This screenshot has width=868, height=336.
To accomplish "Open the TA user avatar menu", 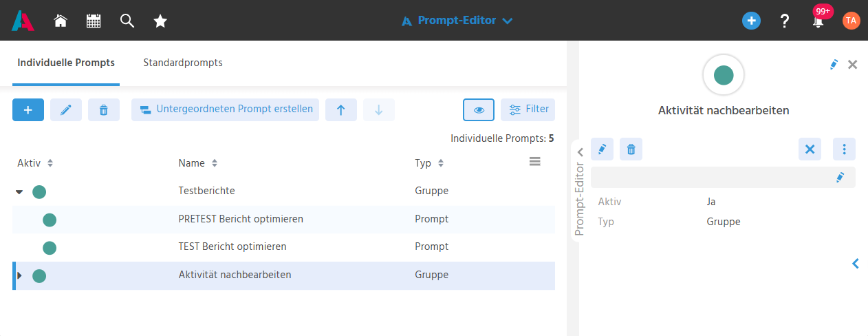I will 851,21.
